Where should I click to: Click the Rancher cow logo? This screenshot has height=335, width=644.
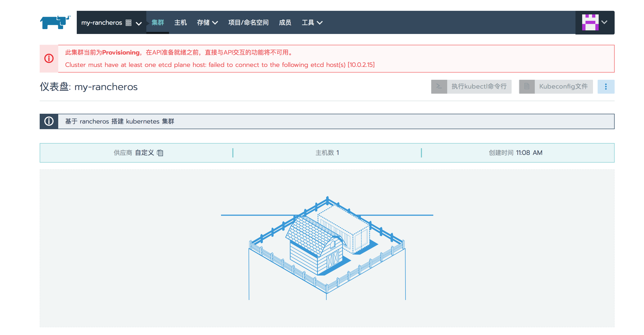(54, 22)
